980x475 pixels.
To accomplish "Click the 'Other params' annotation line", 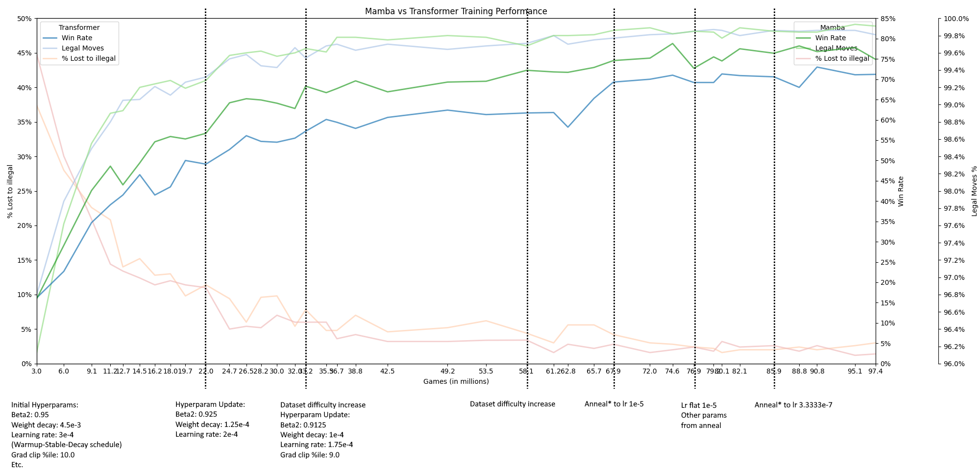I will tap(704, 416).
